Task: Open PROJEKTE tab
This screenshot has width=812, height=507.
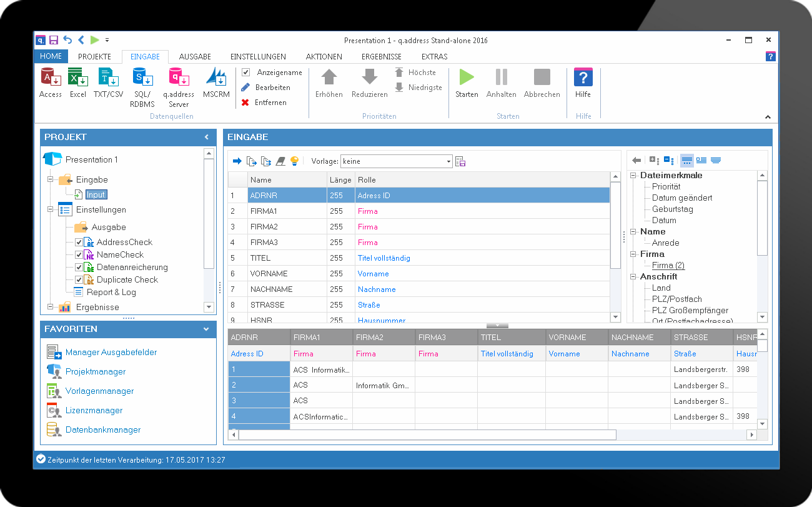Action: pos(94,57)
